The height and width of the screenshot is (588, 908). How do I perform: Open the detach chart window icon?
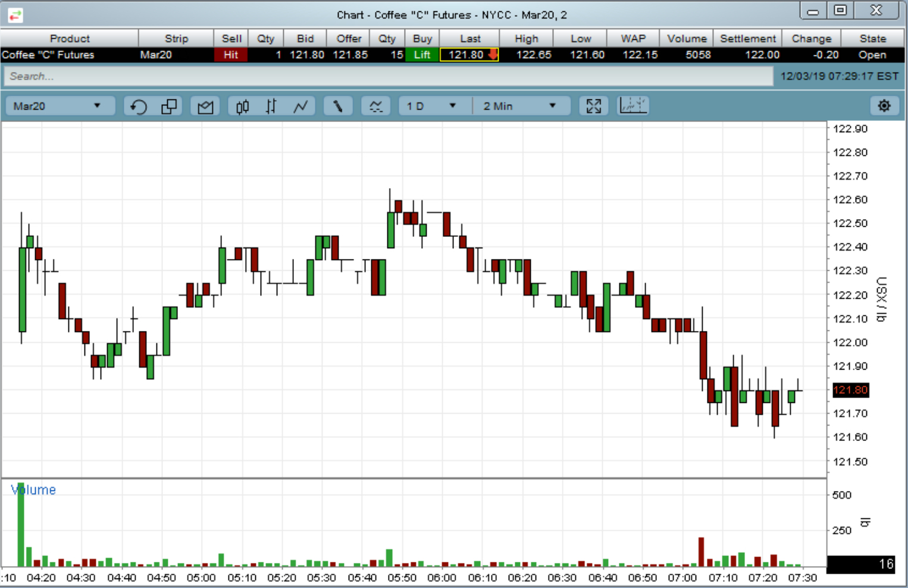point(170,107)
